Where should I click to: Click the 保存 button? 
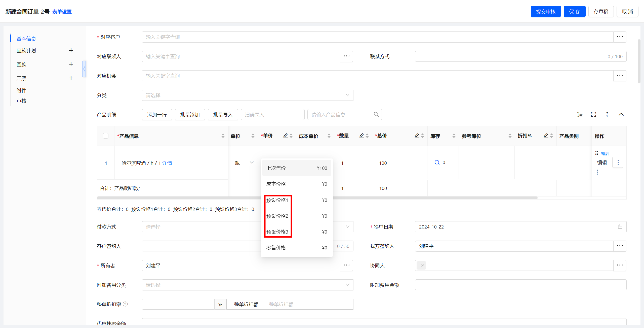575,12
